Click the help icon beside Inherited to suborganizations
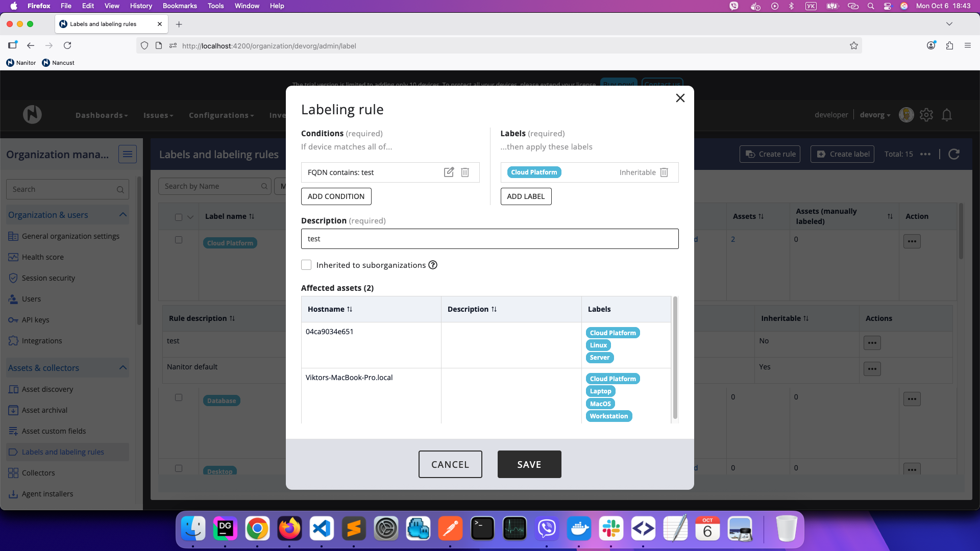Viewport: 980px width, 551px height. [x=433, y=265]
